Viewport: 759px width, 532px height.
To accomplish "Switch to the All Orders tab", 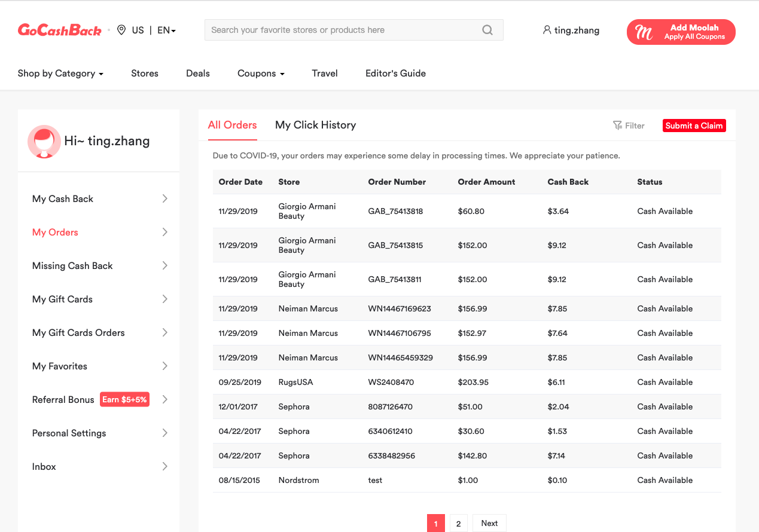I will [x=233, y=125].
